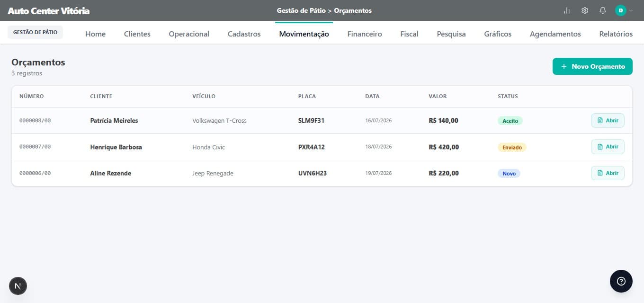The image size is (644, 303).
Task: Open the statistics bar chart icon
Action: 567,10
